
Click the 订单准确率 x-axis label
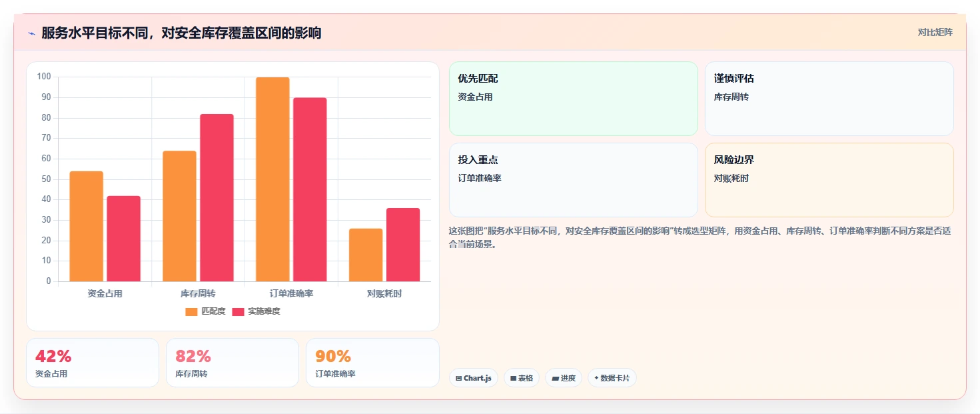292,293
